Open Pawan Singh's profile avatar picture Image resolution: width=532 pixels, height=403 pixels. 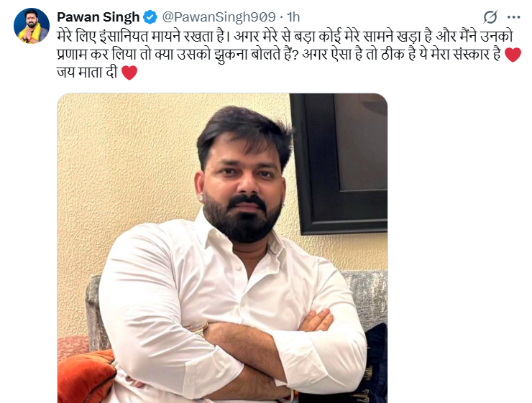31,25
